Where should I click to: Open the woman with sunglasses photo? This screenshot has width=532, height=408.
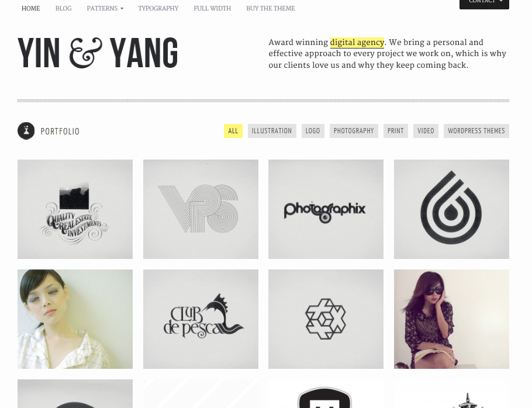[451, 319]
